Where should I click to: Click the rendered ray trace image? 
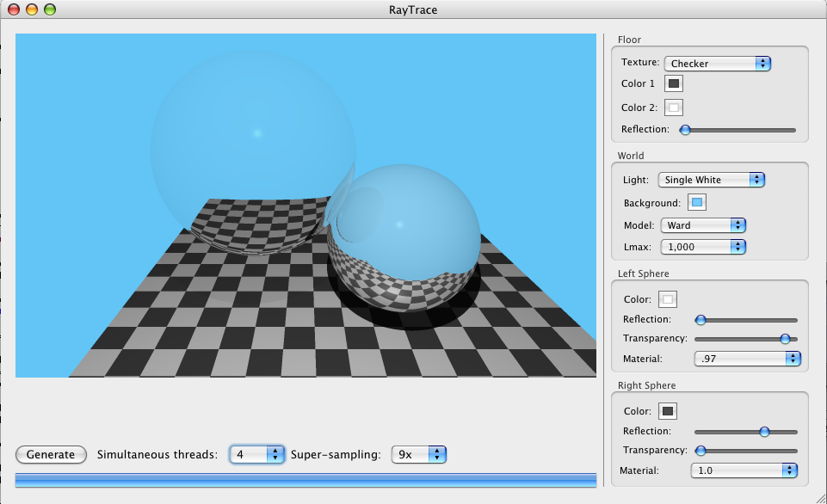click(x=305, y=205)
